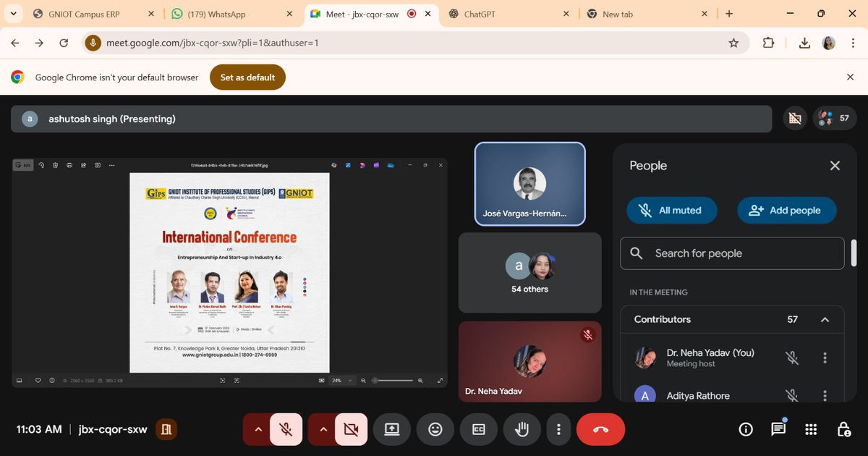Click the zoom out magnifier in presented Photos
The width and height of the screenshot is (868, 456).
click(363, 380)
